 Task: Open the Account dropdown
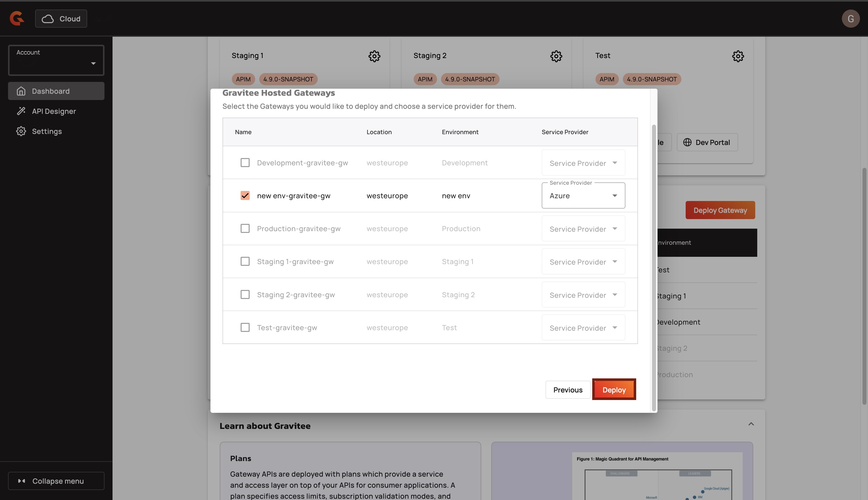click(56, 61)
